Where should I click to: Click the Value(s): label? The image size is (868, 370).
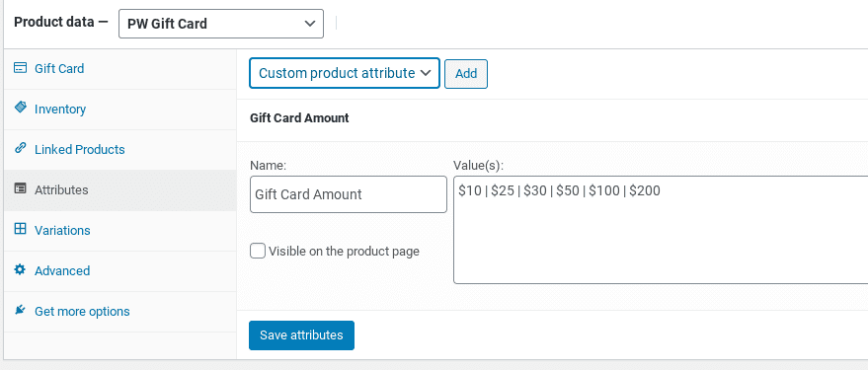(x=478, y=165)
